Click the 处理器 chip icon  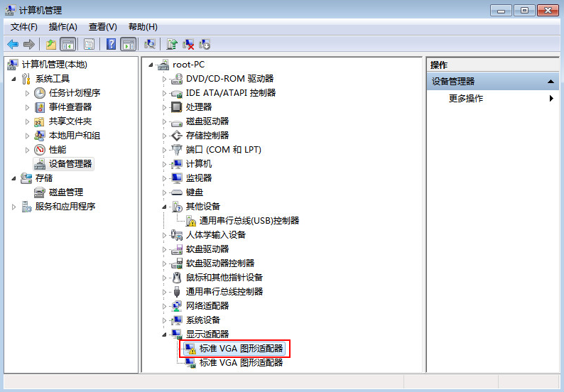(177, 107)
